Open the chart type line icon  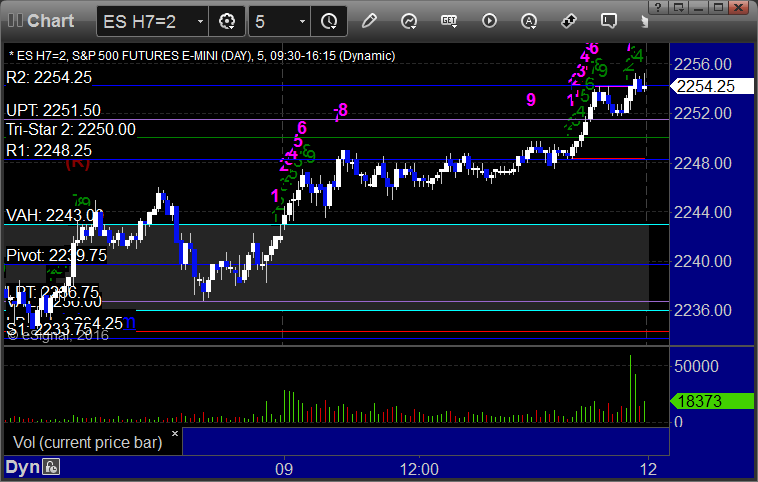[409, 21]
